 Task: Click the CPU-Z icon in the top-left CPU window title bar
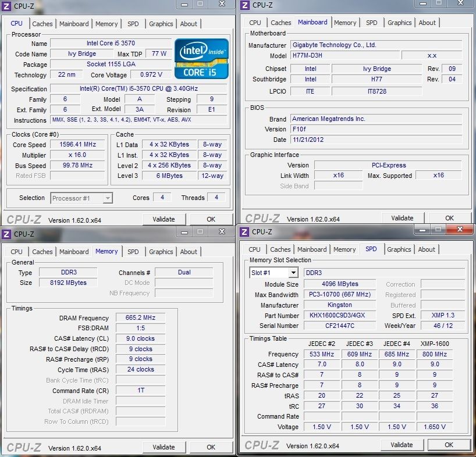click(6, 6)
